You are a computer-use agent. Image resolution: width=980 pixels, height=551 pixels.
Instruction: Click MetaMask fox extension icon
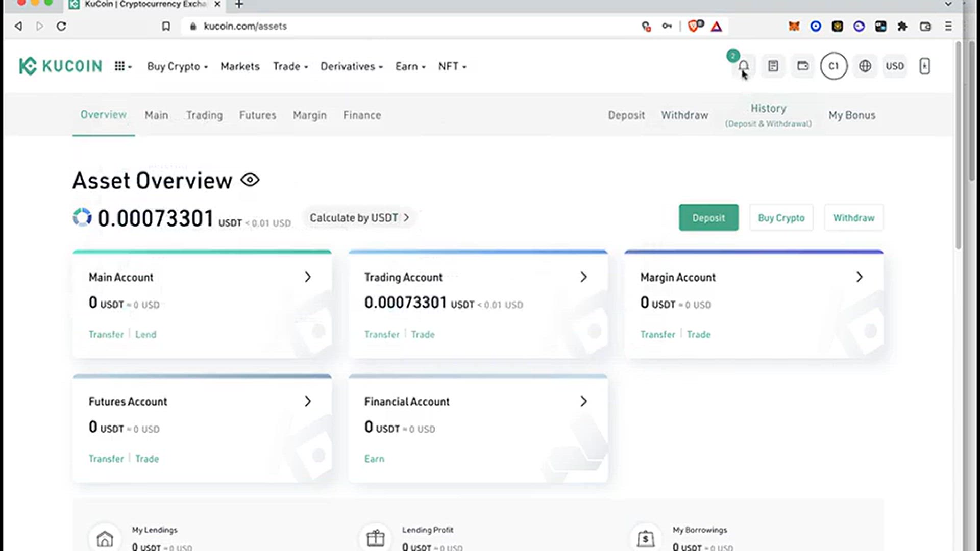(794, 26)
